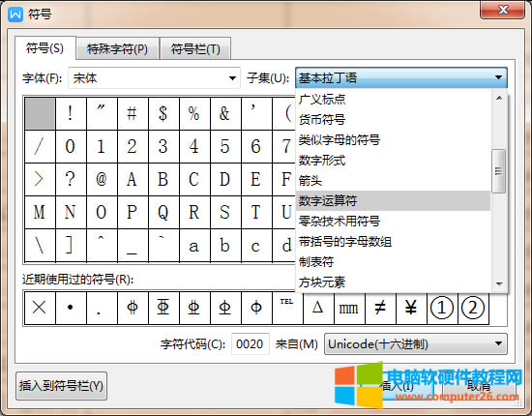Select the circled ① recent symbol

442,308
